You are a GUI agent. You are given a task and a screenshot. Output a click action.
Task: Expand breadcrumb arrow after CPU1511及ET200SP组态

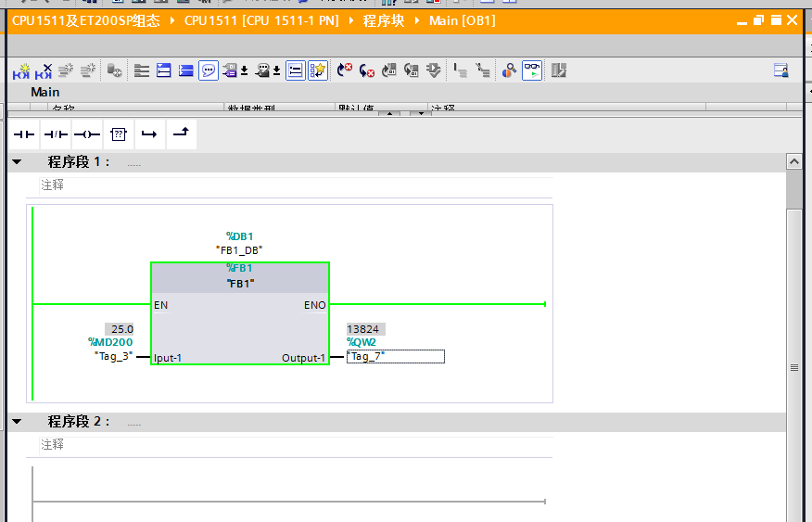pos(172,20)
